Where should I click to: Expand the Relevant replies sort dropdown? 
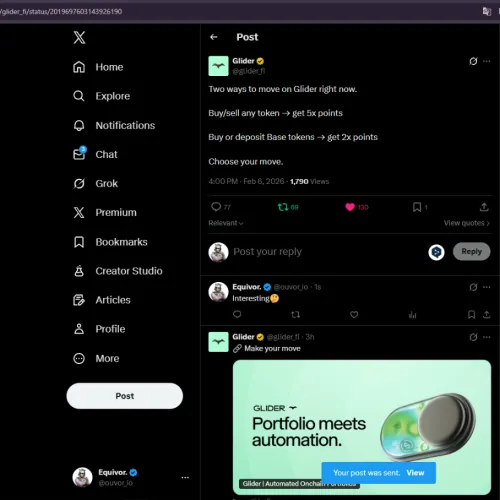coord(226,223)
